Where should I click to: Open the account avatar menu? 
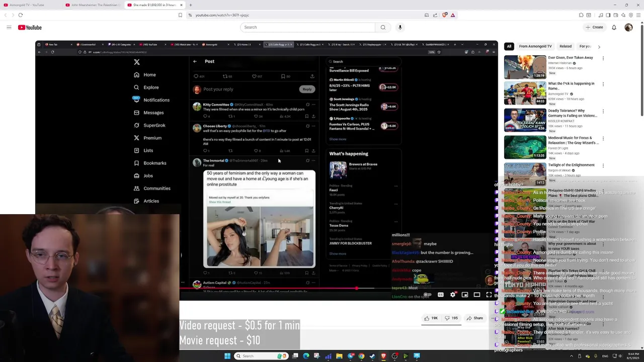coord(628,27)
